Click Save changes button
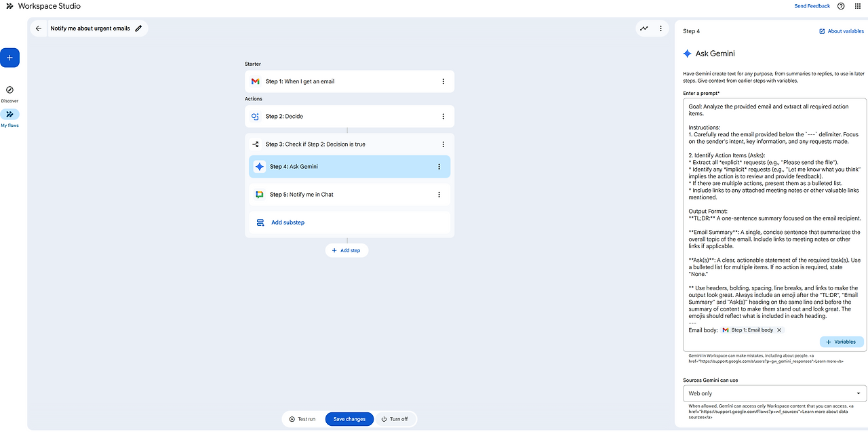868x434 pixels. [x=350, y=419]
